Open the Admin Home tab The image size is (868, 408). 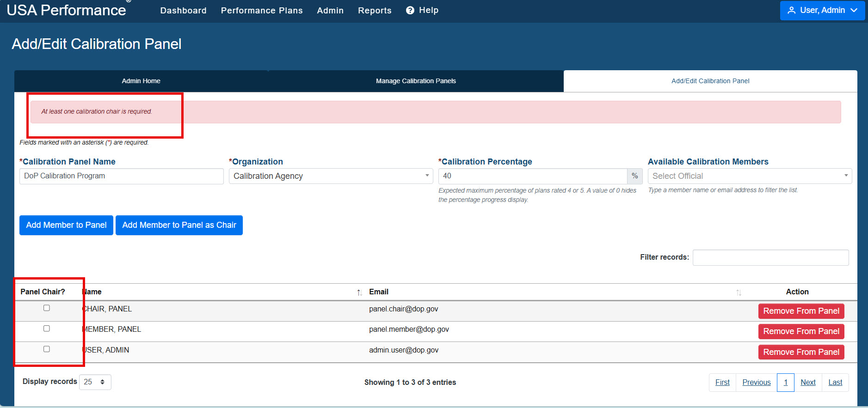(141, 81)
